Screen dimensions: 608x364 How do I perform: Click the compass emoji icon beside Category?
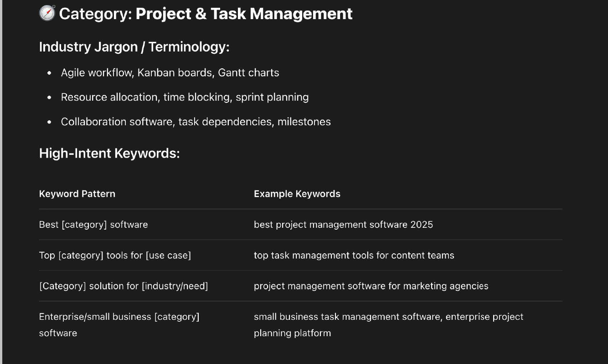pyautogui.click(x=47, y=13)
